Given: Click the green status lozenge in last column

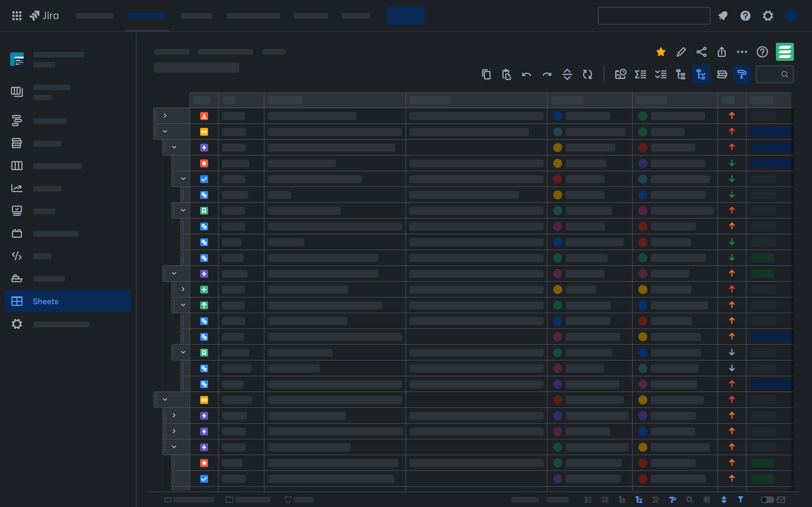Looking at the screenshot, I should [762, 258].
